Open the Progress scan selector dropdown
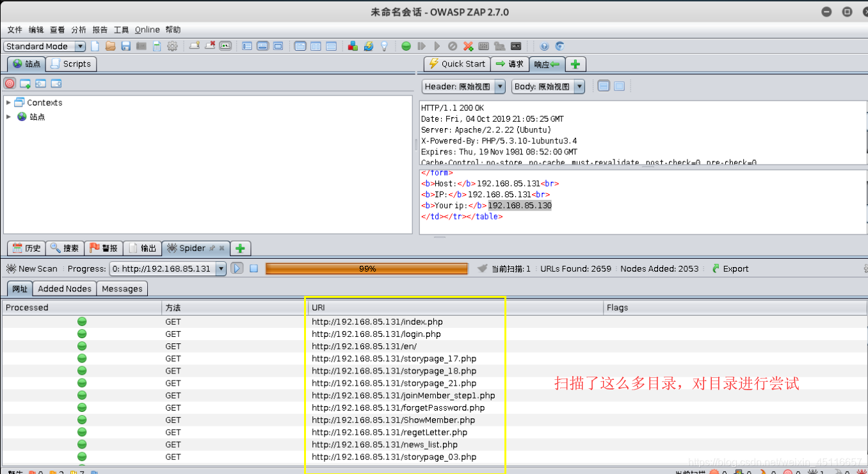This screenshot has width=868, height=474. click(168, 268)
